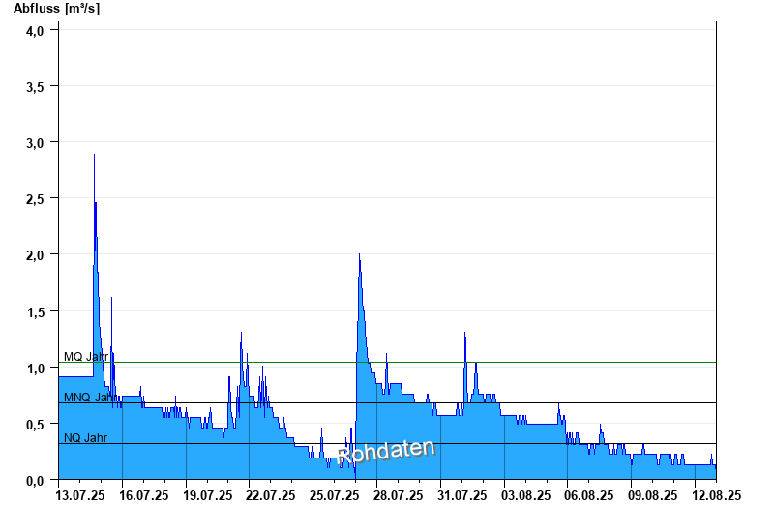Click the axis title 'Abfluss [m³/s]'

tap(56, 9)
